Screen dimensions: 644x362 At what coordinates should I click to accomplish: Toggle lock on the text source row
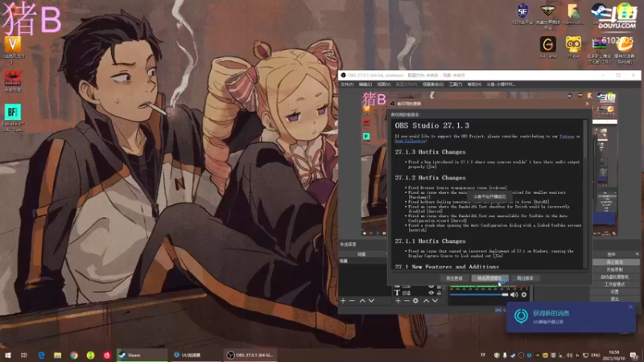point(439,293)
